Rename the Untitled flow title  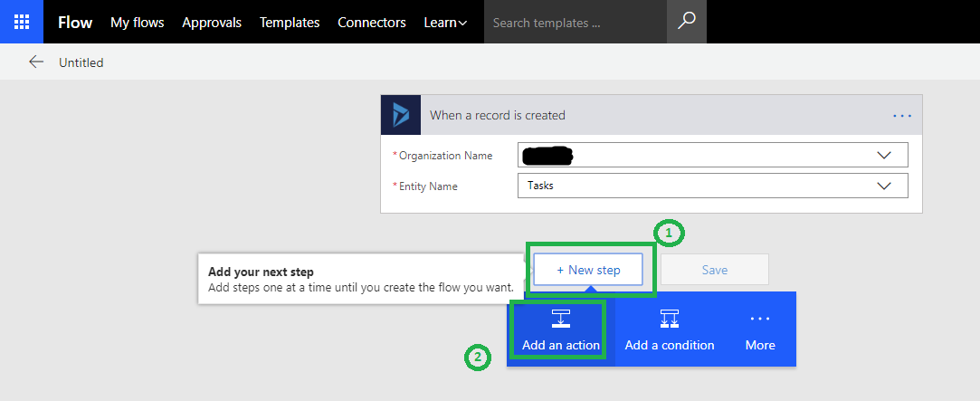[x=81, y=62]
